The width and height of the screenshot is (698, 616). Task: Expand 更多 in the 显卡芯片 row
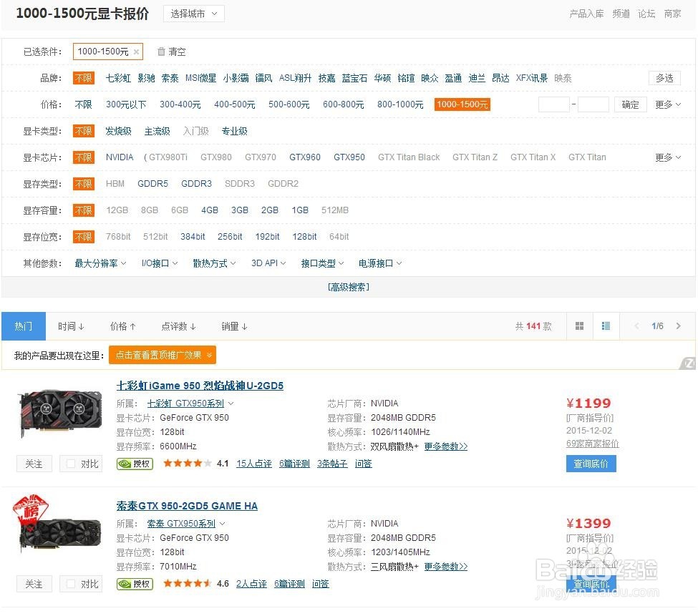pyautogui.click(x=668, y=157)
